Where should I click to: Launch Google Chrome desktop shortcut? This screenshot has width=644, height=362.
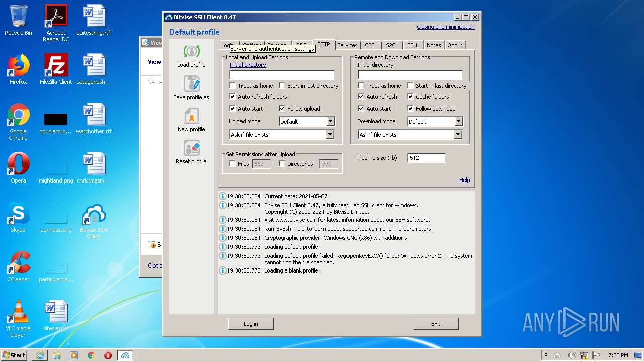click(18, 122)
